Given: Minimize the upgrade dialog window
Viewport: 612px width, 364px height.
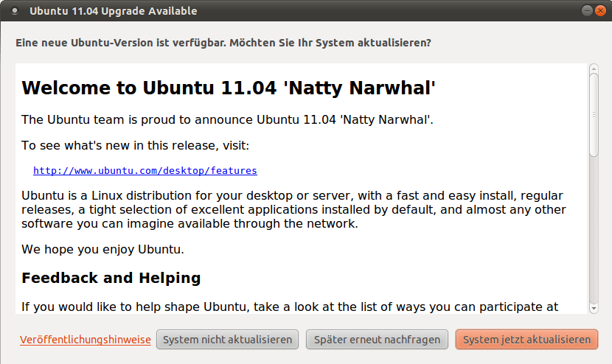Looking at the screenshot, I should click(587, 10).
